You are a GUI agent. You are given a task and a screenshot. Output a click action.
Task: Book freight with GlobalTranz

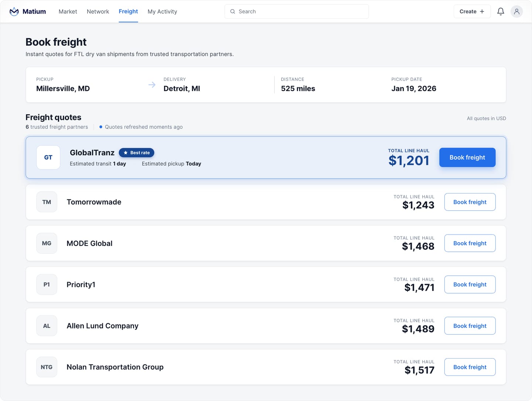point(467,157)
